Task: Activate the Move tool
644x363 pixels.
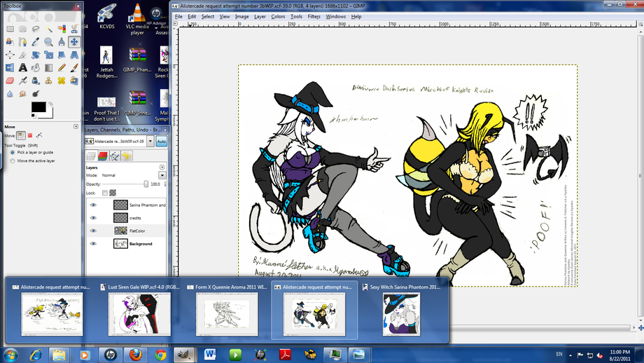Action: tap(73, 42)
